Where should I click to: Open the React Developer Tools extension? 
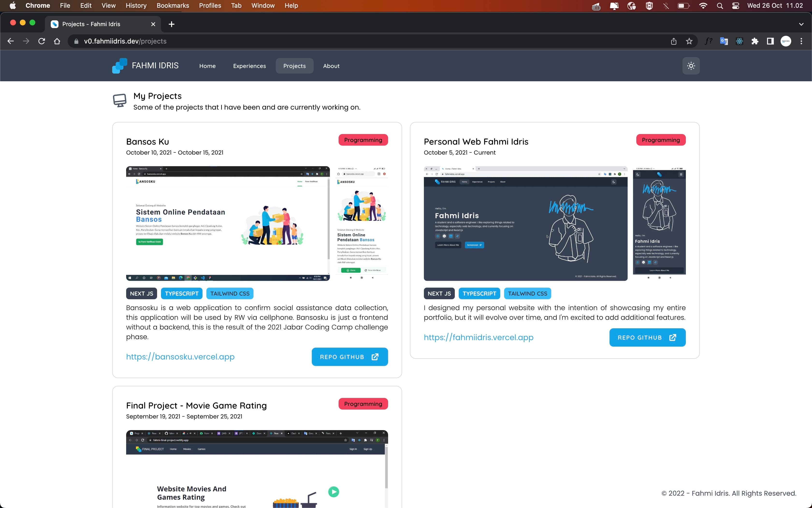(x=739, y=41)
